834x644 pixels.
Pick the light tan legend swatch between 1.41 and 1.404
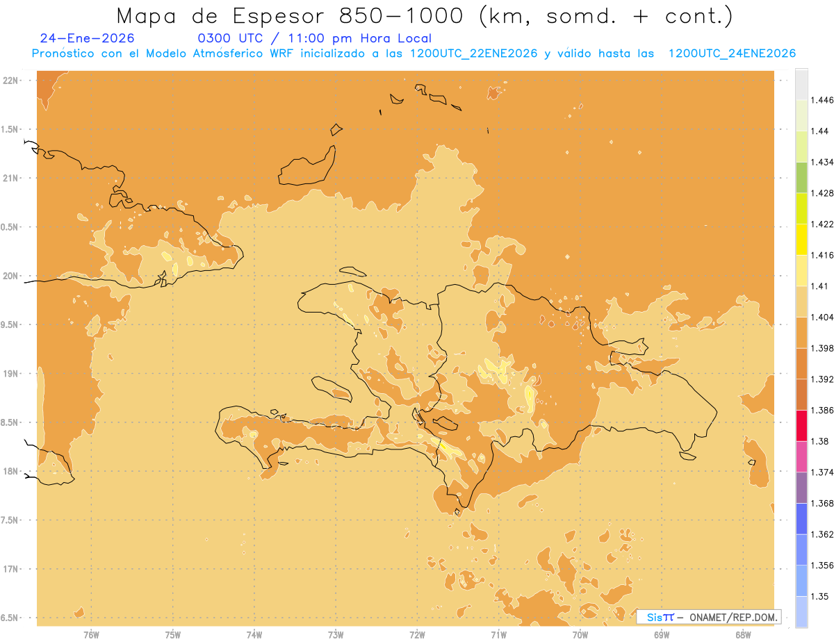click(801, 302)
